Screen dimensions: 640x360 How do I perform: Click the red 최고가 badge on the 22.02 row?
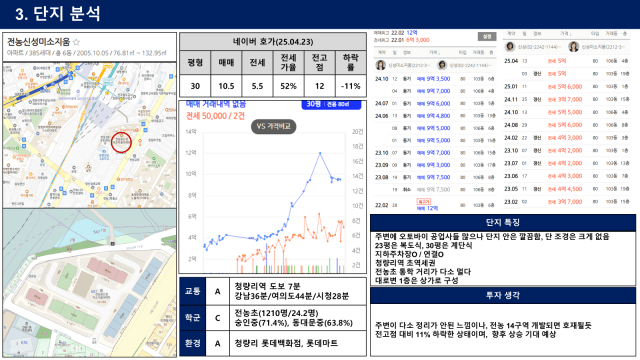coord(423,202)
